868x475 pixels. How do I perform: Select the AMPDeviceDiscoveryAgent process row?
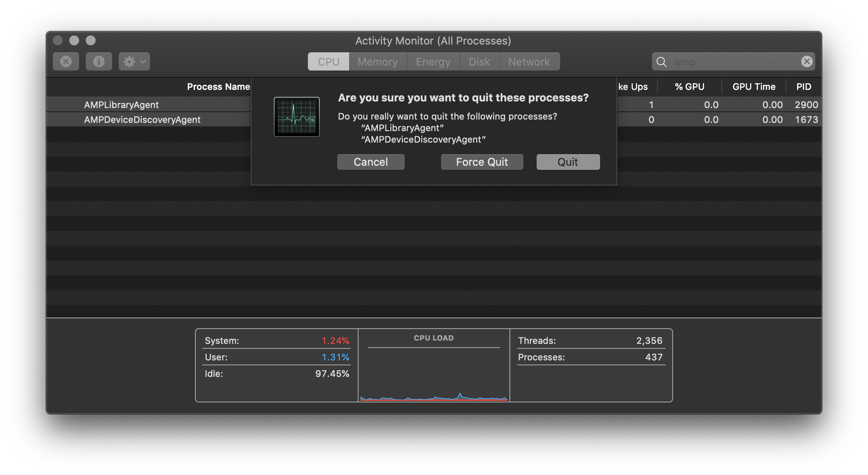(142, 120)
